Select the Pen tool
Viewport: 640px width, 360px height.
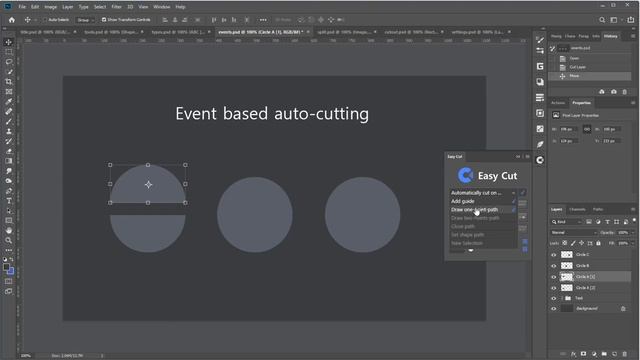click(9, 191)
